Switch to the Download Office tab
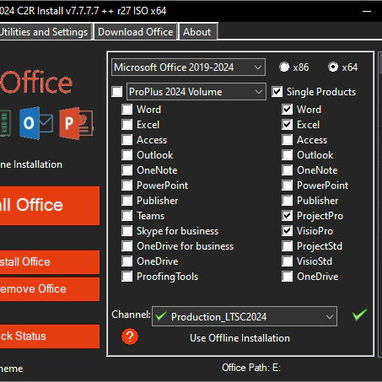Viewport: 382px width, 382px height. pos(135,32)
